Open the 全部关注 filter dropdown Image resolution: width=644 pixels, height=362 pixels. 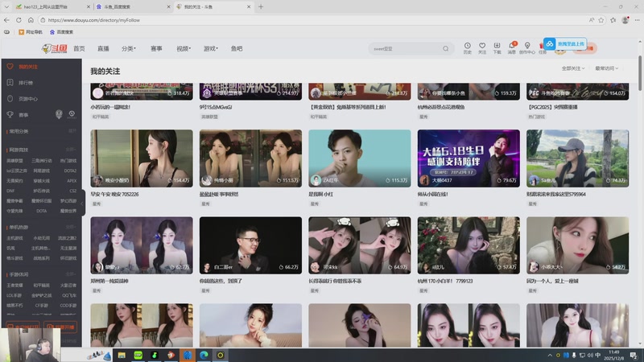(573, 68)
